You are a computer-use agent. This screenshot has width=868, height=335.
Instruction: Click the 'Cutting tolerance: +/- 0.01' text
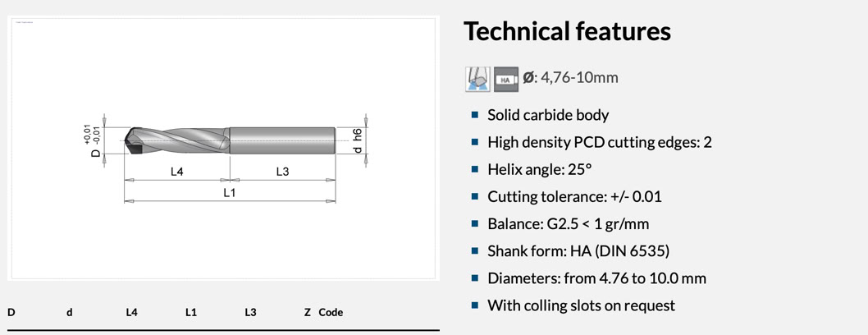point(574,196)
